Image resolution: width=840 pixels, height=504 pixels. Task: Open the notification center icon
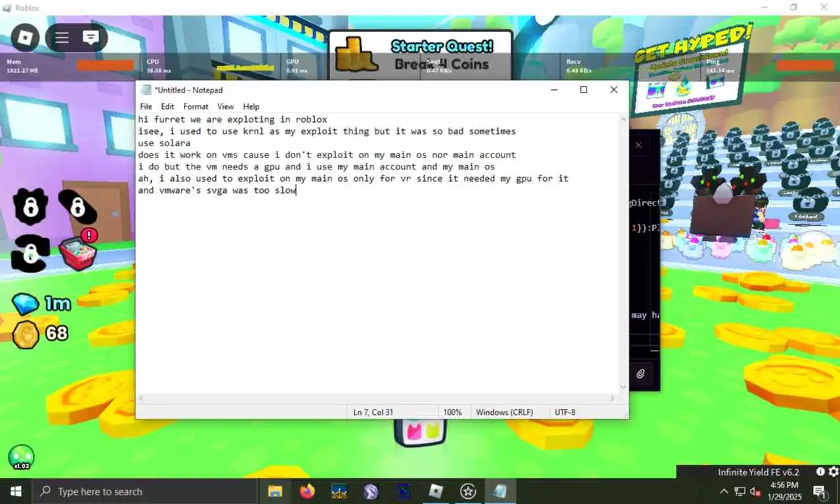pos(819,492)
